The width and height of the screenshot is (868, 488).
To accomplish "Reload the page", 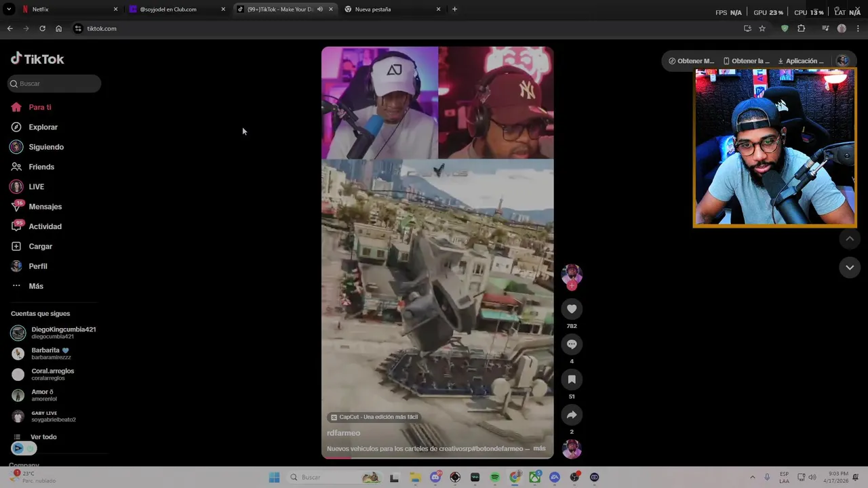I will 42,28.
